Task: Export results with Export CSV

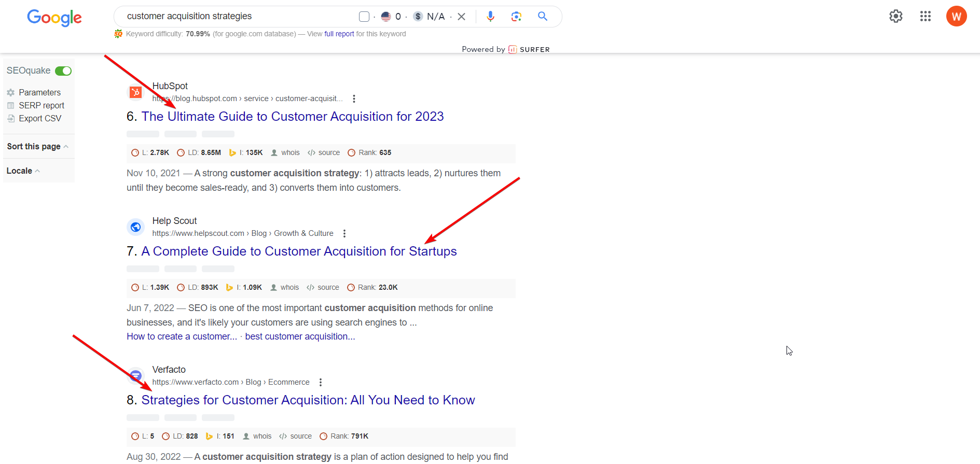Action: coord(34,118)
